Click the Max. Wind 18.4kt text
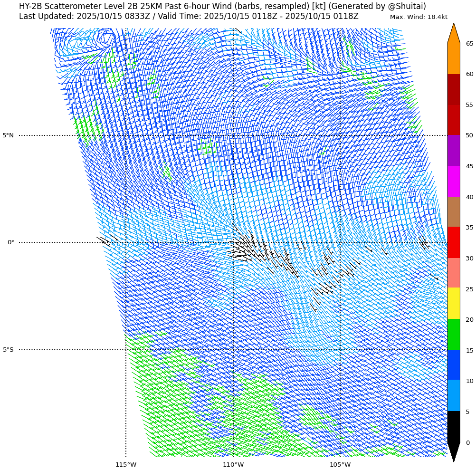The width and height of the screenshot is (476, 470). [419, 17]
